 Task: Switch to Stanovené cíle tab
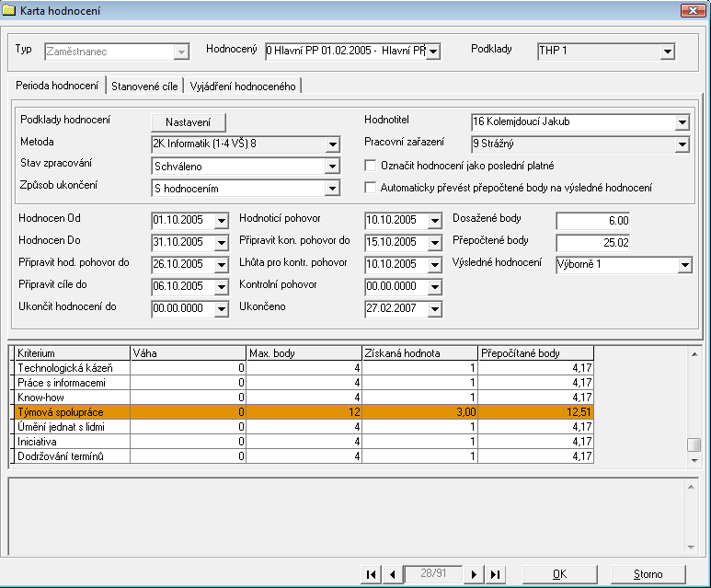coord(144,86)
